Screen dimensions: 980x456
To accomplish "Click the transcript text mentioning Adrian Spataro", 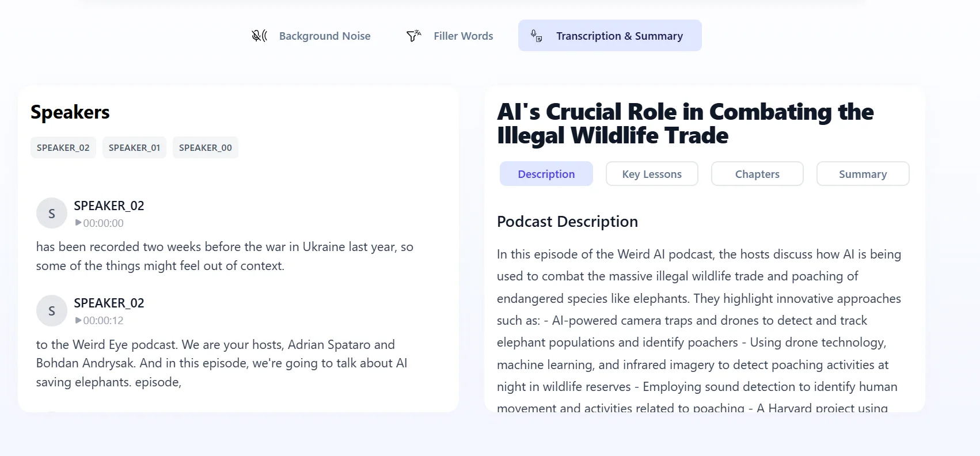I will (x=222, y=363).
